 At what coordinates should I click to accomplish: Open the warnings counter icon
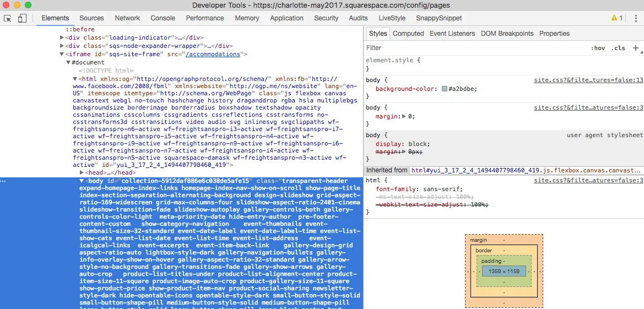[617, 18]
